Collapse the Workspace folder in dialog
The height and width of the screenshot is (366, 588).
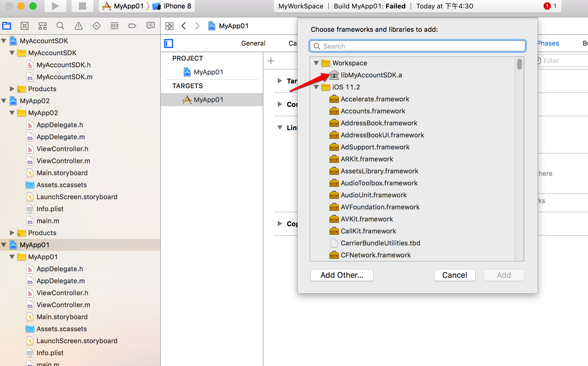click(316, 63)
